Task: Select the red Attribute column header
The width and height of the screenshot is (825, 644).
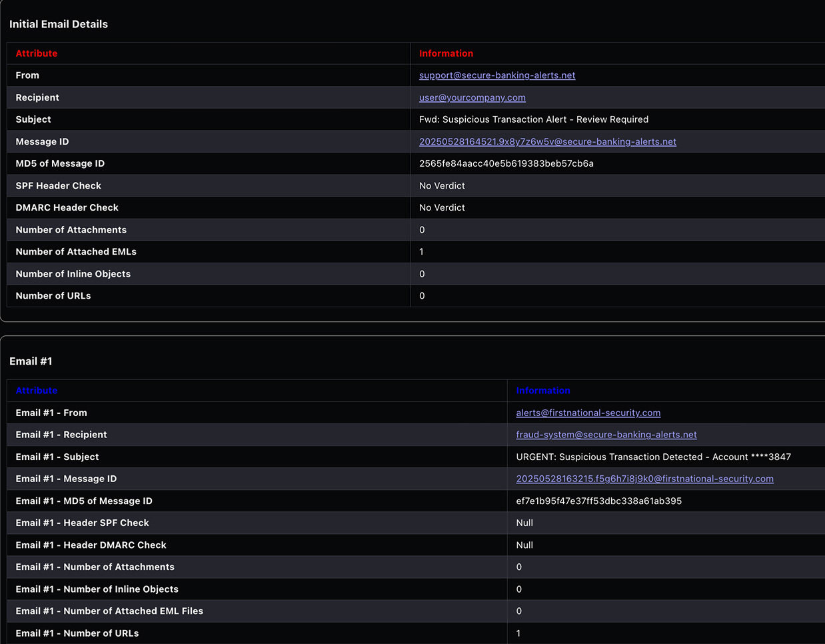Action: tap(37, 53)
